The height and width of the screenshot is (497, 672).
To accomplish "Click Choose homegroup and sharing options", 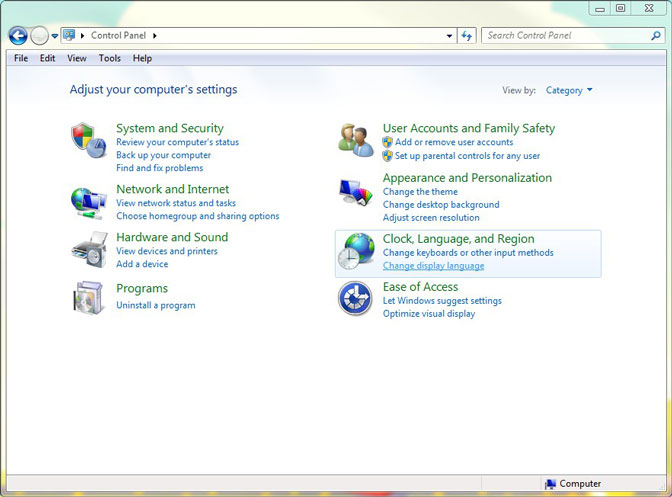I will tap(198, 216).
